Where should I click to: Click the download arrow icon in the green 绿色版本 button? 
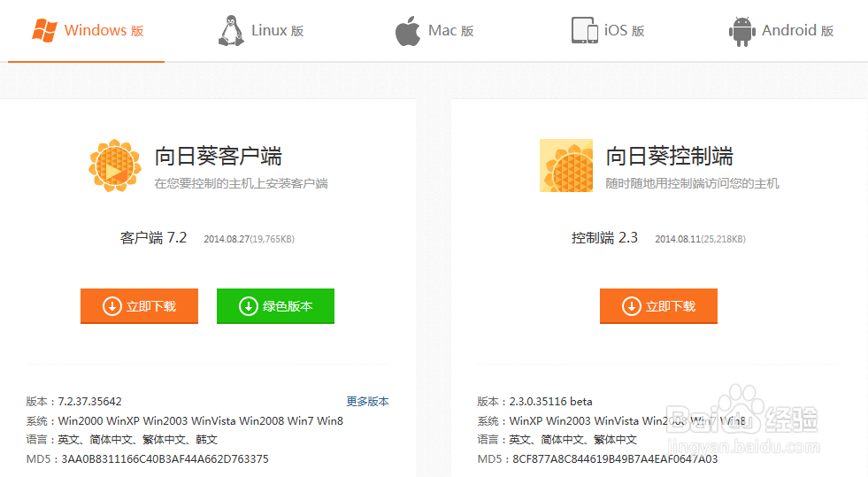point(248,306)
